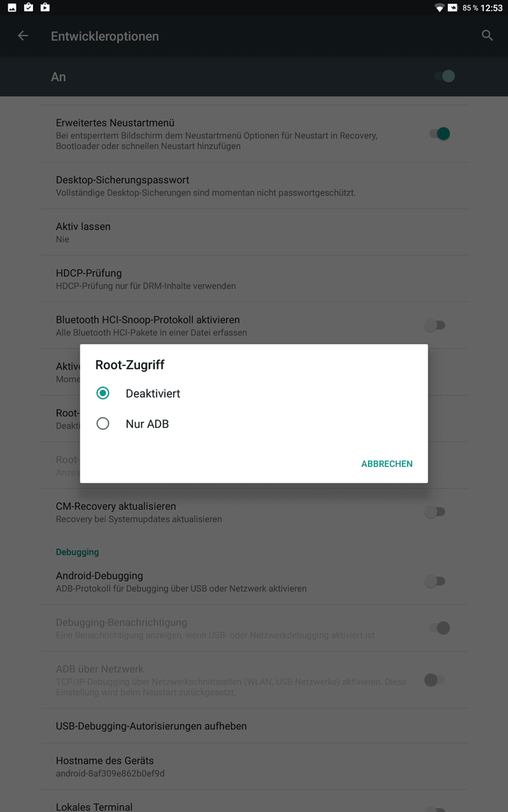Tap the image notification icon in status bar
Image resolution: width=508 pixels, height=812 pixels.
(x=12, y=8)
